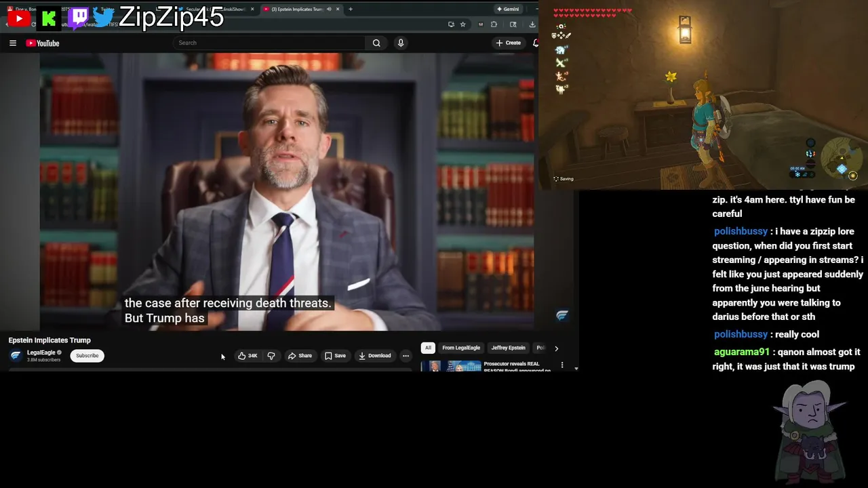Open the Create button
Image resolution: width=868 pixels, height=488 pixels.
click(x=509, y=43)
